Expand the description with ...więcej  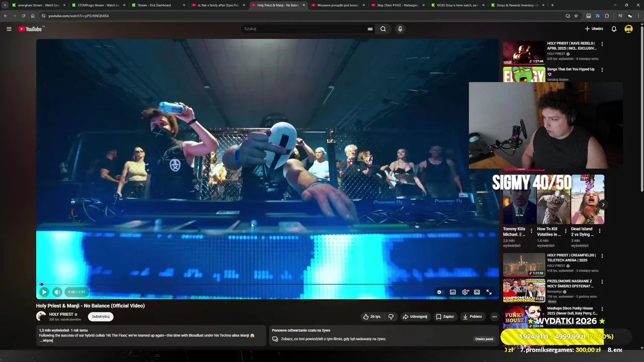pos(46,340)
